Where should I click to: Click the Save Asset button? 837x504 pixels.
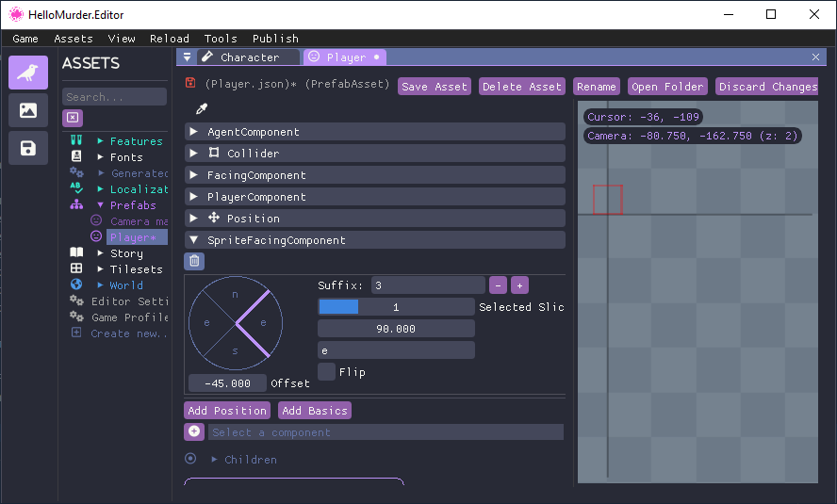pyautogui.click(x=434, y=87)
